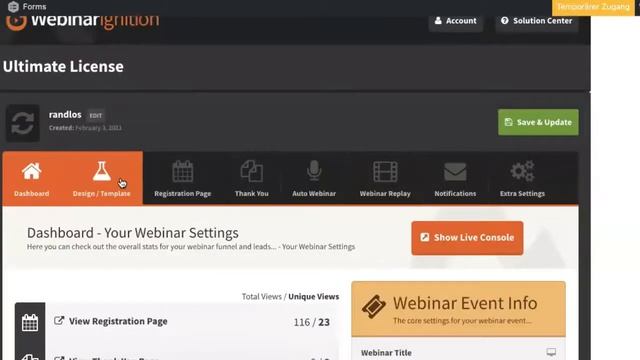Viewport: 640px width, 360px height.
Task: Open the Dashboard tab
Action: [31, 178]
